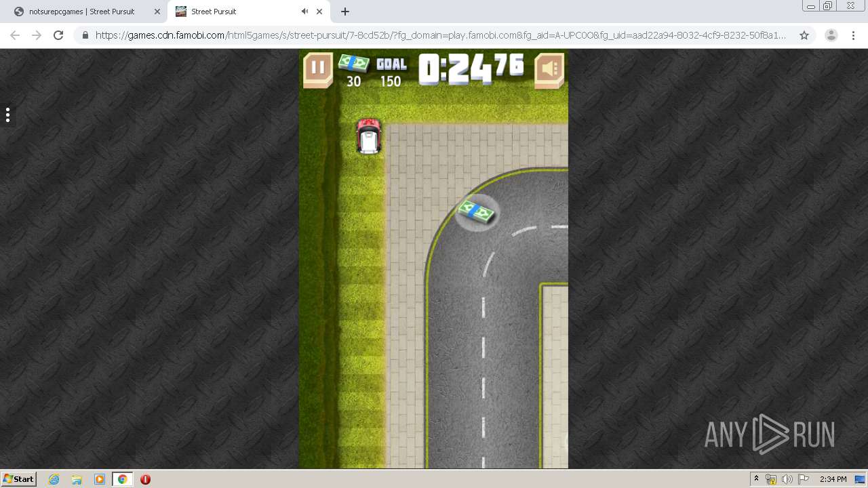The width and height of the screenshot is (868, 488).
Task: Show hidden system tray icons
Action: pyautogui.click(x=756, y=479)
